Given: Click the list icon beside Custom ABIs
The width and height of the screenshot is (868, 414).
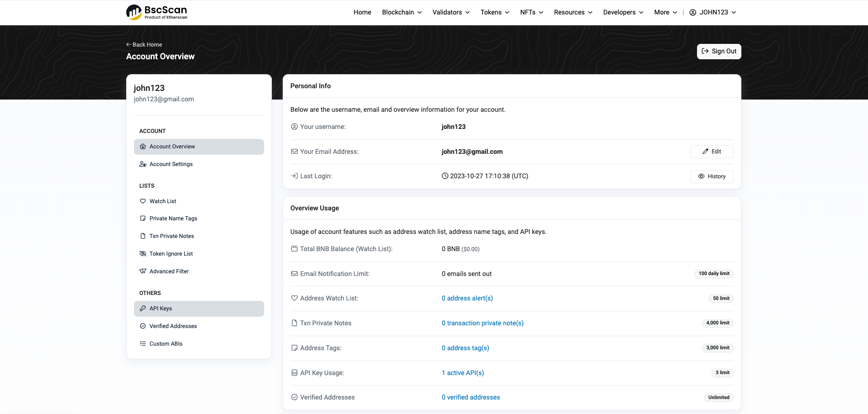Looking at the screenshot, I should (x=143, y=344).
